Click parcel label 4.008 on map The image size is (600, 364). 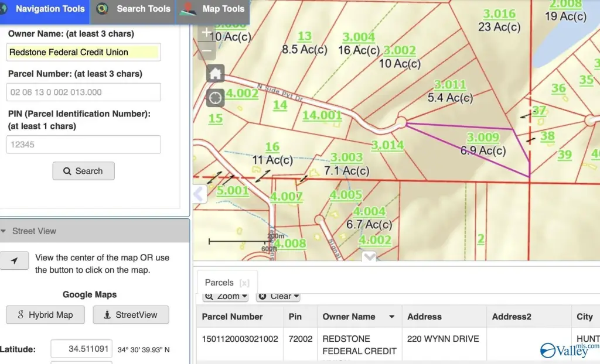290,243
